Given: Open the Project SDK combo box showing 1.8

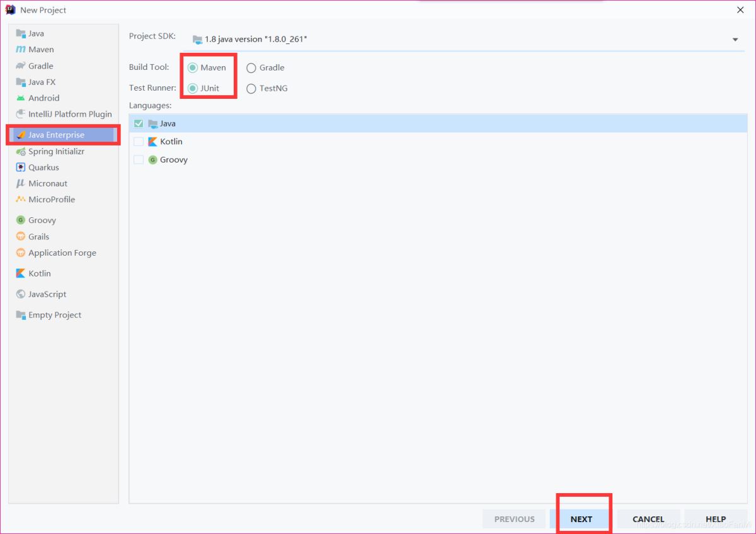Looking at the screenshot, I should coord(464,39).
